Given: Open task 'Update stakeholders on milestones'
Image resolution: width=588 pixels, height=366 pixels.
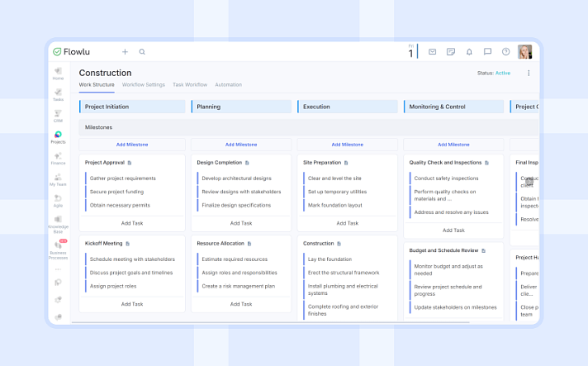Looking at the screenshot, I should [x=455, y=307].
